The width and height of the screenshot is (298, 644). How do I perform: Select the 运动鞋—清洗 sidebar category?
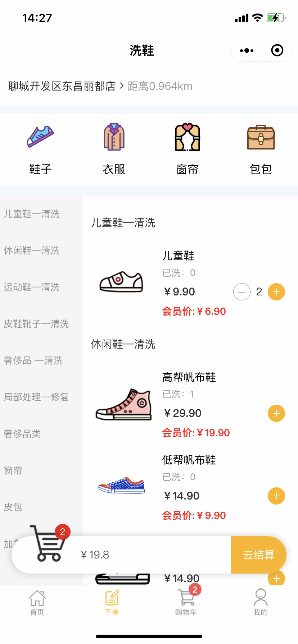click(32, 287)
